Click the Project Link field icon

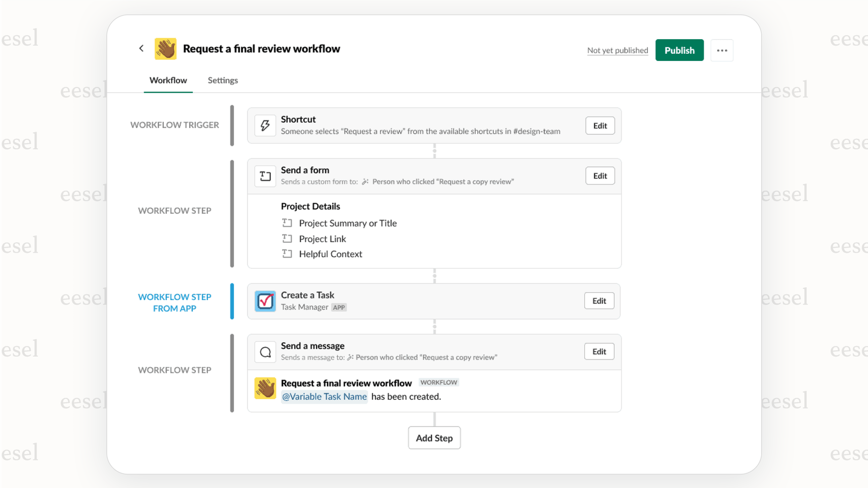tap(288, 238)
